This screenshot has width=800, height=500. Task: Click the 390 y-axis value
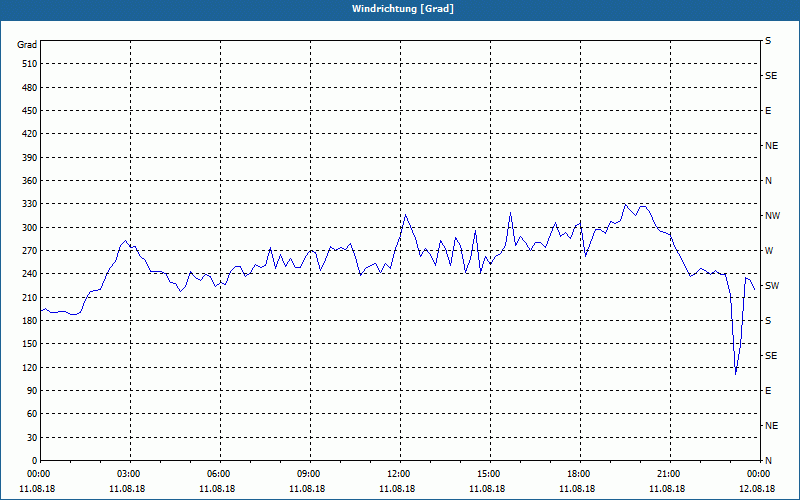pyautogui.click(x=30, y=158)
